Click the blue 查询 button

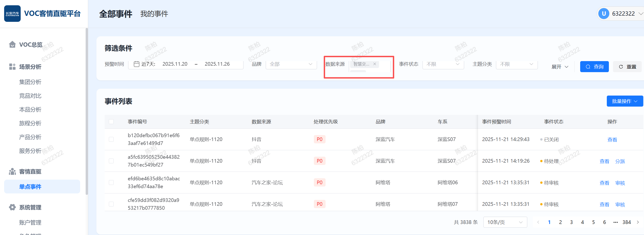click(x=594, y=67)
